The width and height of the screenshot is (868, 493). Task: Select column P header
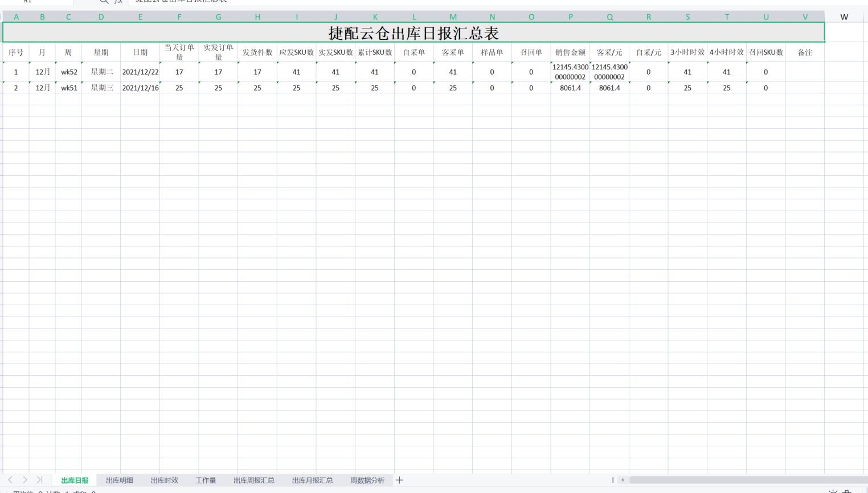tap(570, 17)
